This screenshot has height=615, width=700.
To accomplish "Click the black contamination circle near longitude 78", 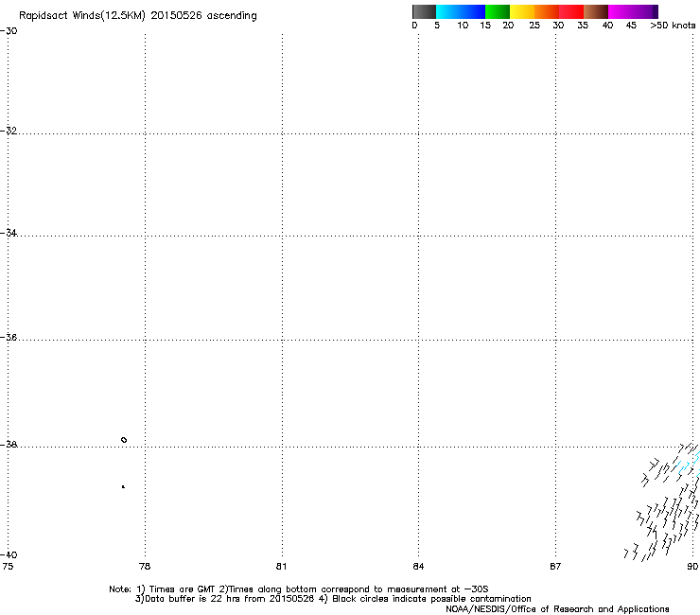I will (x=124, y=440).
